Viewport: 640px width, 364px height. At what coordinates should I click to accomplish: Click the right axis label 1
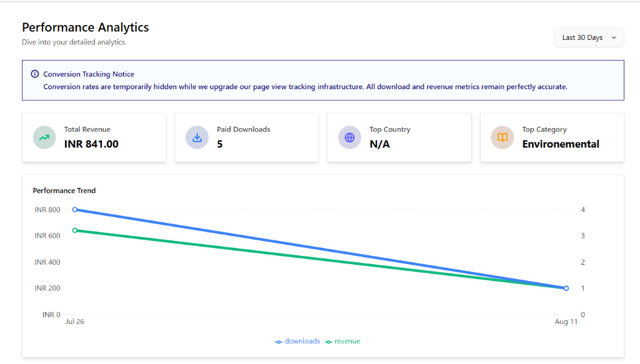(583, 288)
